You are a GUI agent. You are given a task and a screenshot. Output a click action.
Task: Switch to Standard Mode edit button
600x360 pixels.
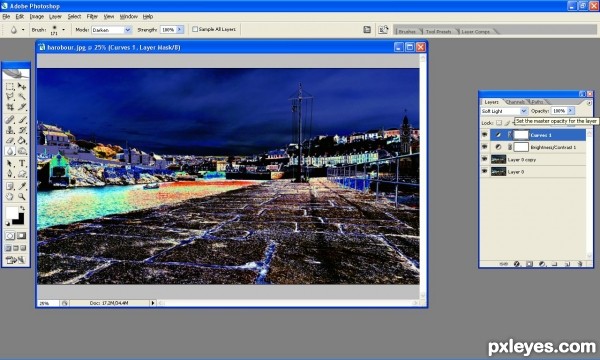10,236
